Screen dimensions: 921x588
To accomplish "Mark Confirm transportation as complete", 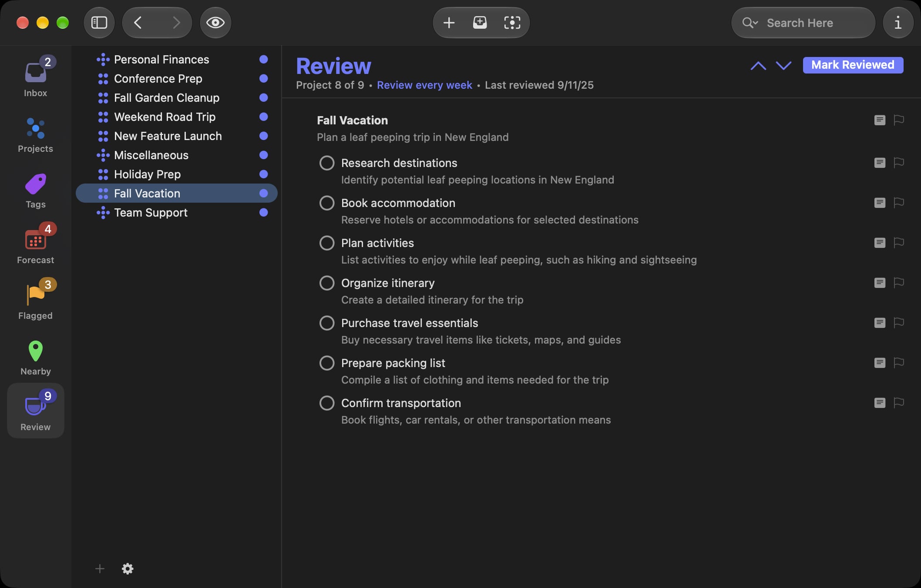I will [x=327, y=403].
